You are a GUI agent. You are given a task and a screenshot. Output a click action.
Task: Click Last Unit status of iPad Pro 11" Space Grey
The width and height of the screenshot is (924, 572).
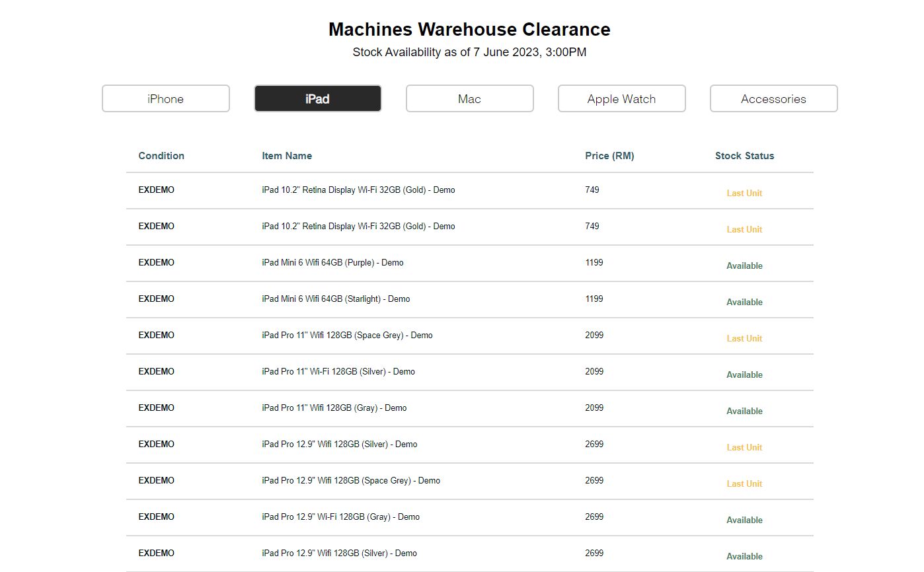[744, 338]
